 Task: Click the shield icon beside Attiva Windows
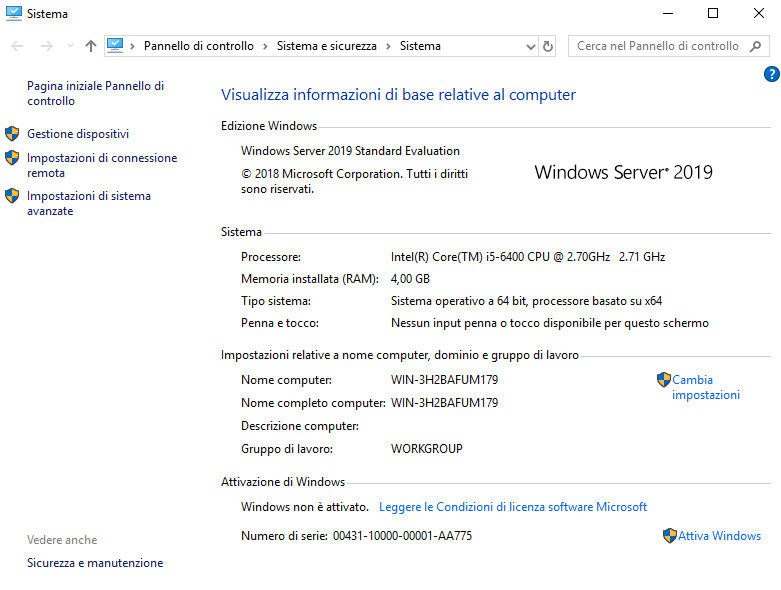click(670, 536)
